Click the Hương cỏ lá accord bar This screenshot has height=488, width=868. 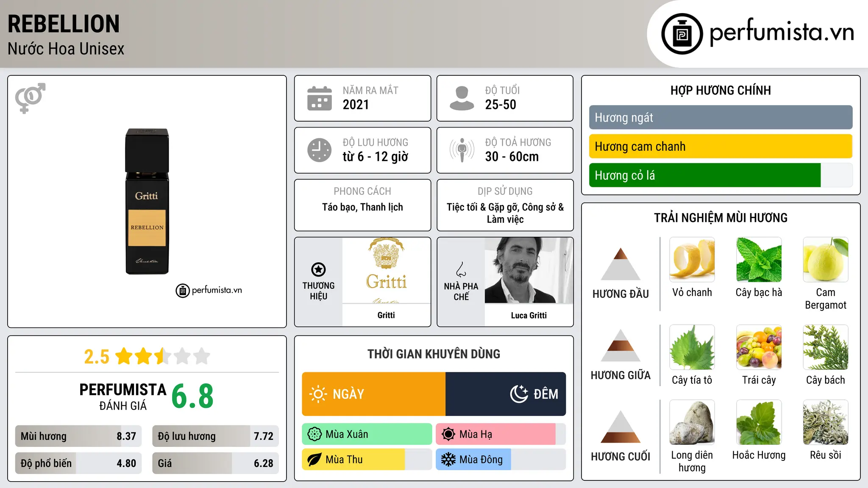[x=721, y=175]
